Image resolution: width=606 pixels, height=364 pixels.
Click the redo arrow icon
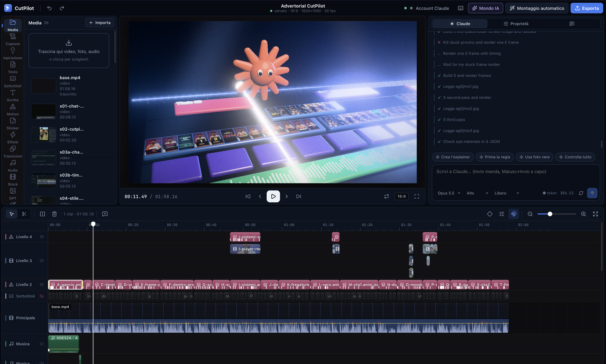pos(62,8)
